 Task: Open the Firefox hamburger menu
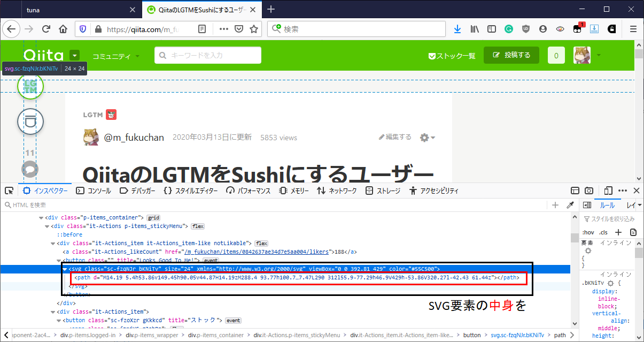click(633, 29)
